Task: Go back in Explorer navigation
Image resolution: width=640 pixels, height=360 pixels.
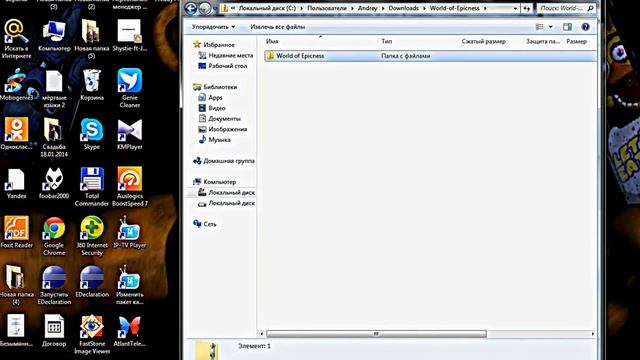Action: click(x=191, y=8)
